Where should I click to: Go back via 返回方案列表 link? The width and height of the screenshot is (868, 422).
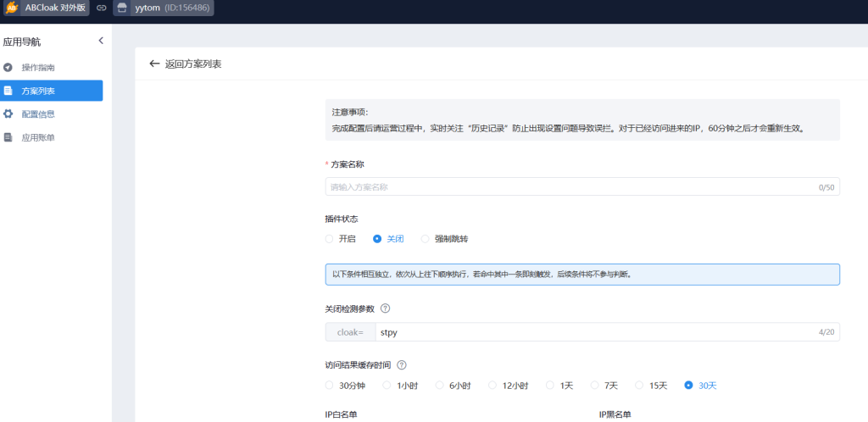click(x=193, y=64)
